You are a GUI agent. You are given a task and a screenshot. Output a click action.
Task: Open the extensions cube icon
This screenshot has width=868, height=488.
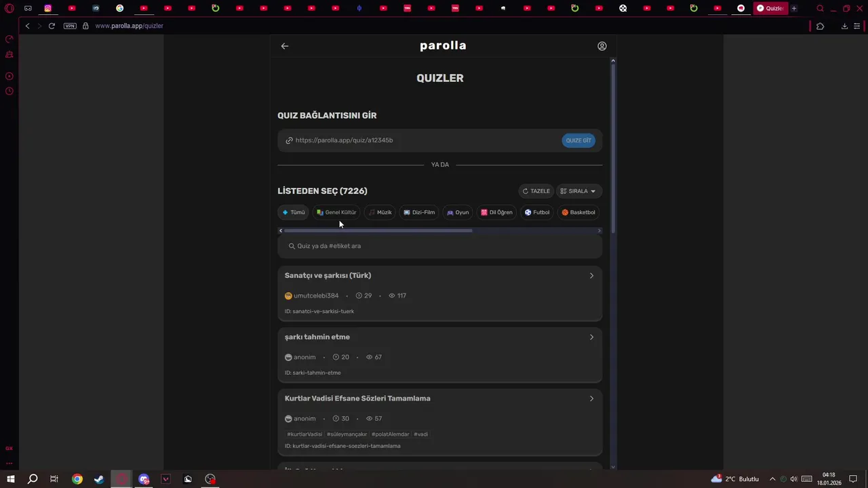point(820,26)
